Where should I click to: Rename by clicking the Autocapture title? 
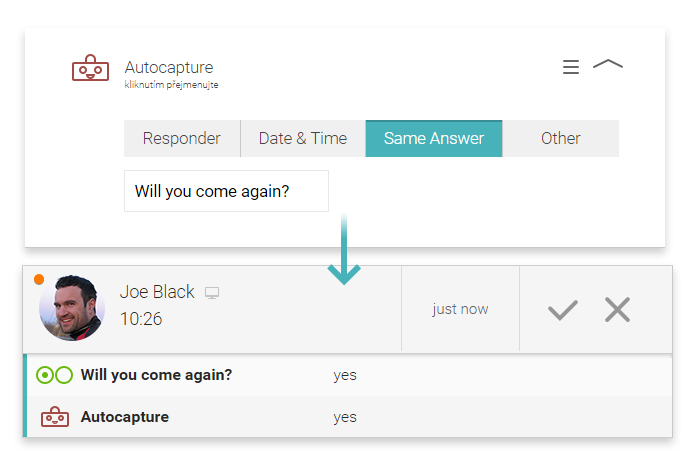point(169,67)
